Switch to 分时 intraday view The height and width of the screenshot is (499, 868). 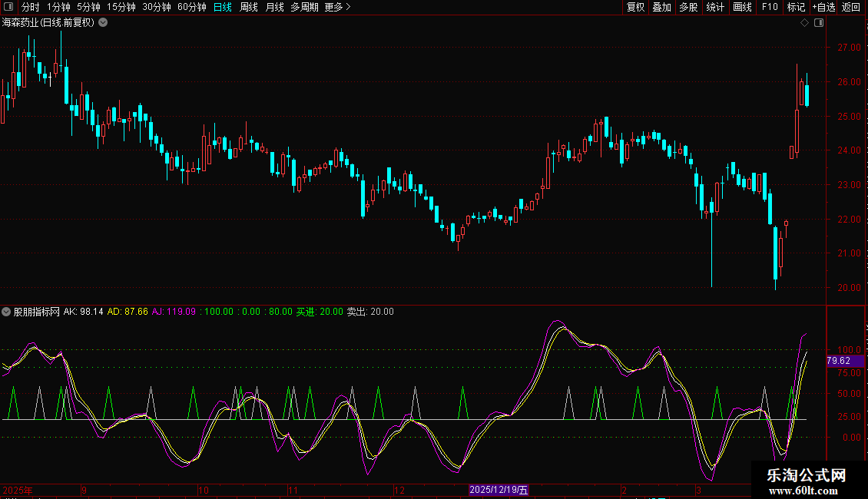tap(30, 7)
